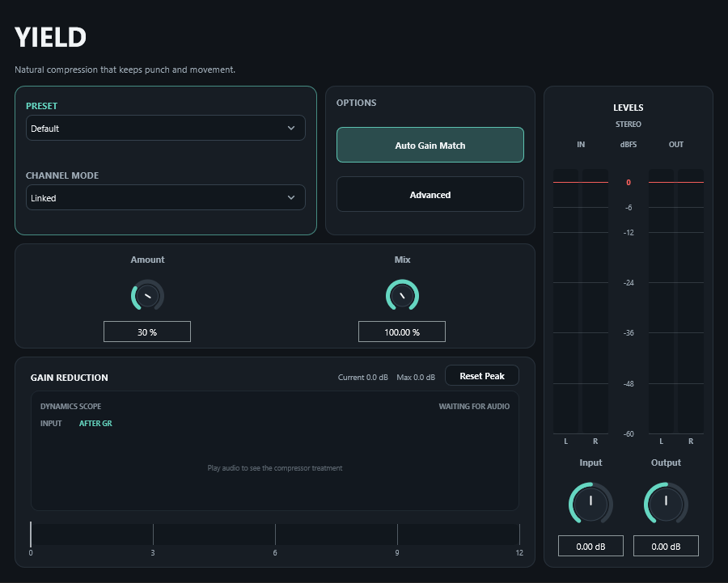728x583 pixels.
Task: Select the INPUT scope legend label
Action: tap(51, 424)
